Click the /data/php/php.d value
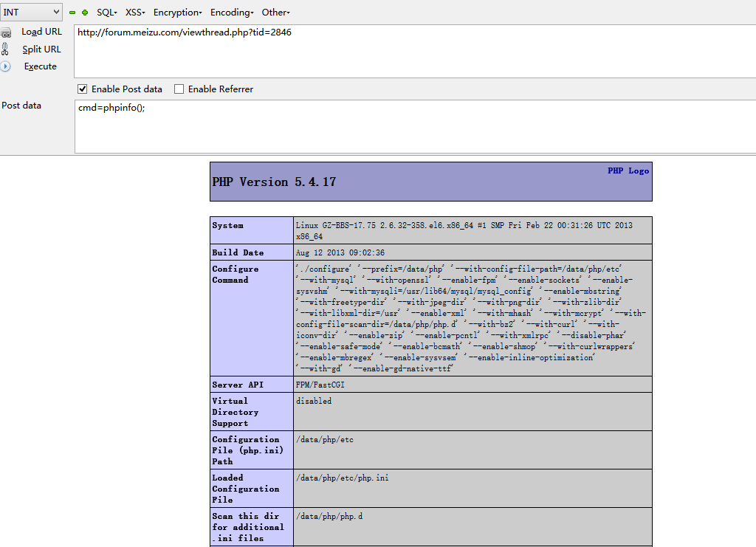 [x=329, y=516]
